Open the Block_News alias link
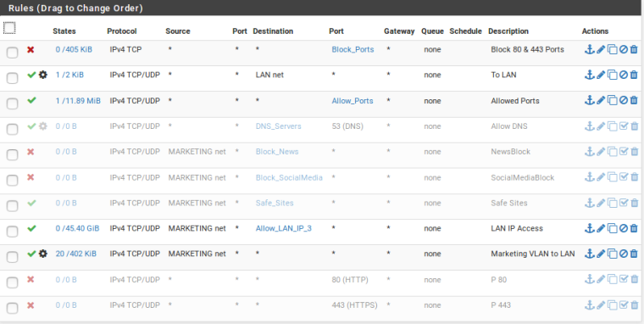Screen dimensions: 644x324 277,152
